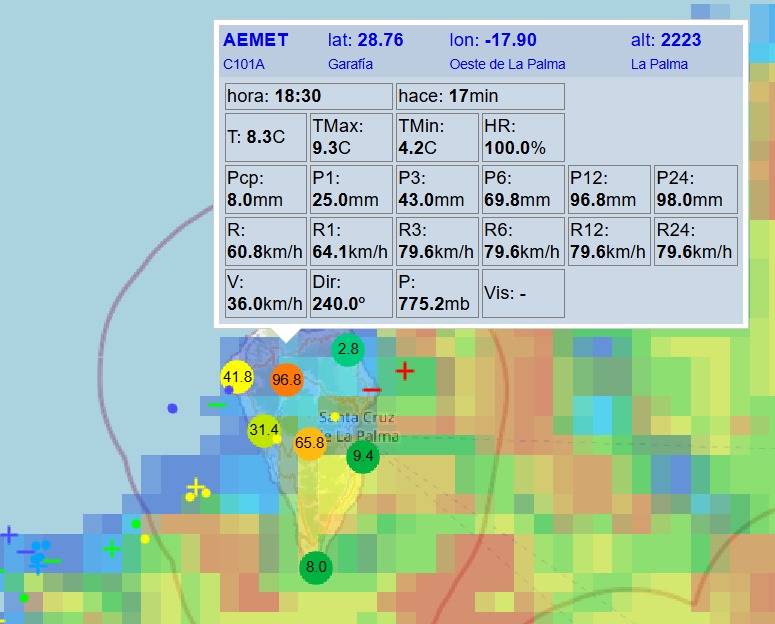Select the HR 100.0% humidity cell
Image resolution: width=775 pixels, height=624 pixels.
tap(522, 137)
